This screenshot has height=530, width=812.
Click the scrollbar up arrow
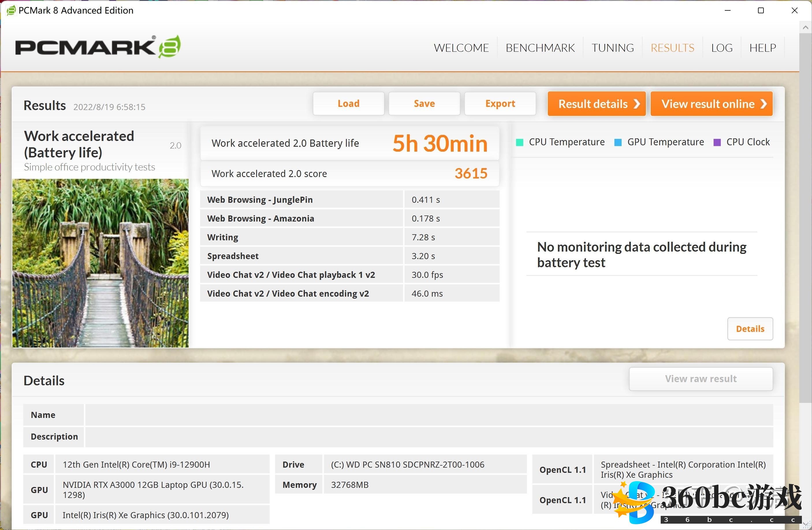[x=806, y=28]
